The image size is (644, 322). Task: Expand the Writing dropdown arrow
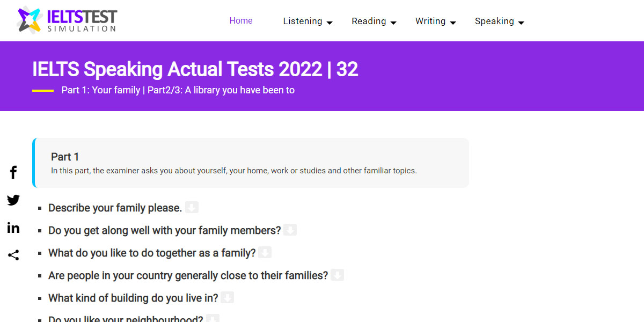coord(452,23)
